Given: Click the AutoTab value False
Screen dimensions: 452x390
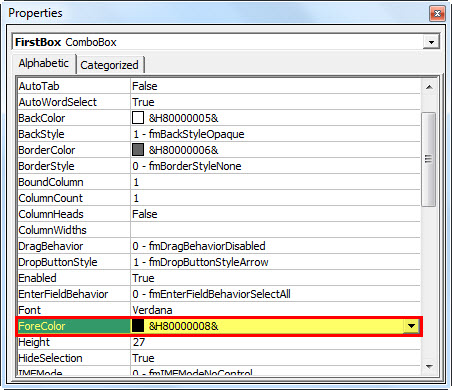Looking at the screenshot, I should click(145, 86).
